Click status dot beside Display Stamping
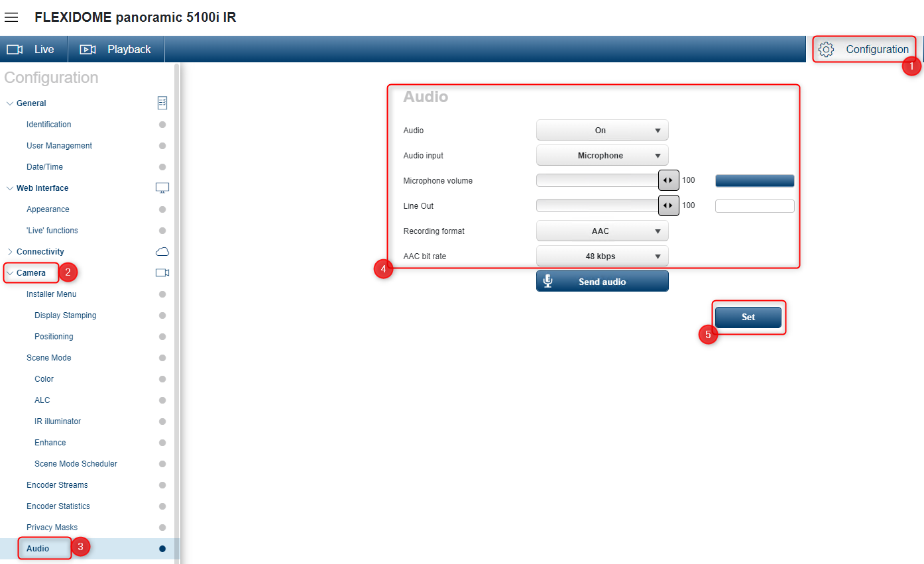The image size is (924, 564). coord(162,315)
